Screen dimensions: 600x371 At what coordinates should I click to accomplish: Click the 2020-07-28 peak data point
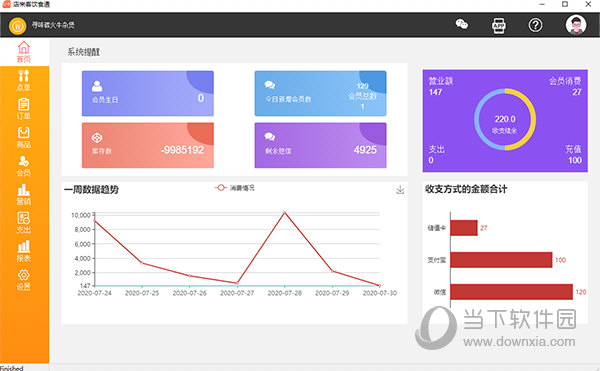click(x=284, y=212)
